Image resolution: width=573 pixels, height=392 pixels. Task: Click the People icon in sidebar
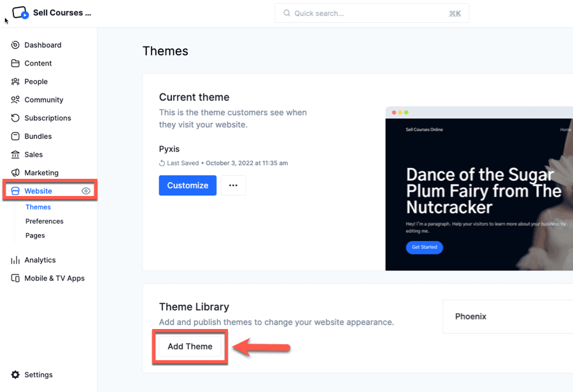[x=15, y=81]
